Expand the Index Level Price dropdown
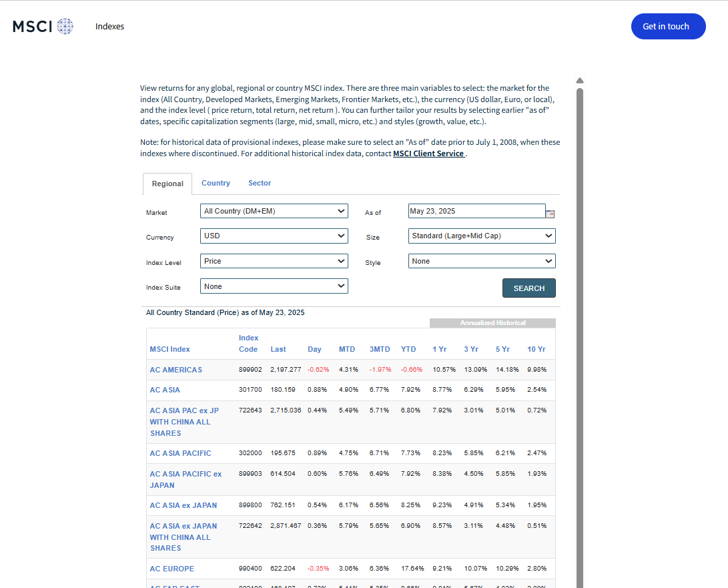Screen dimensions: 728x588 (x=274, y=261)
